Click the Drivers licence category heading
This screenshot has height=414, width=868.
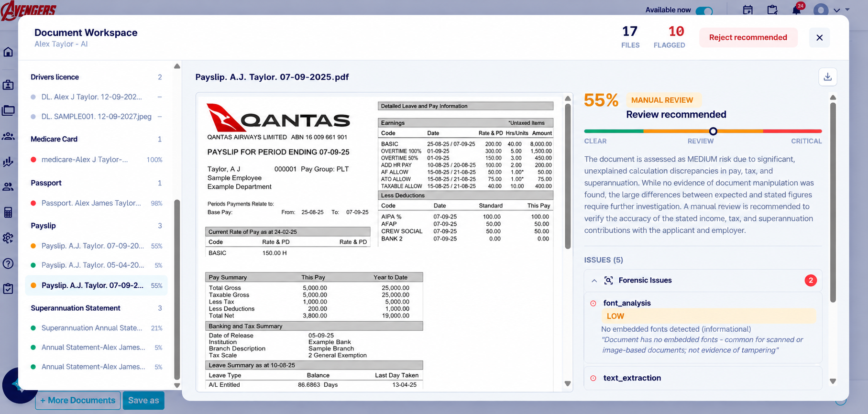coord(55,77)
